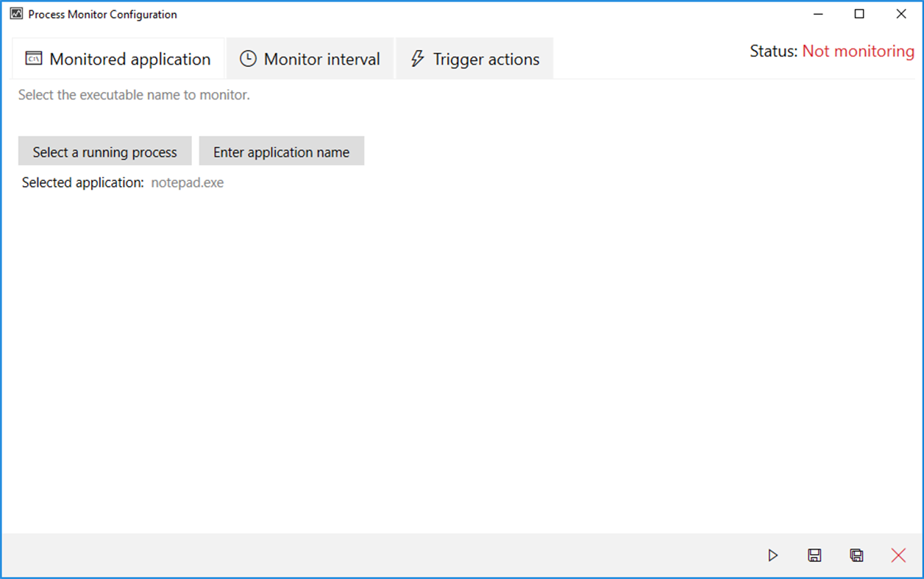The height and width of the screenshot is (579, 924).
Task: Click the Not monitoring status text
Action: point(859,51)
